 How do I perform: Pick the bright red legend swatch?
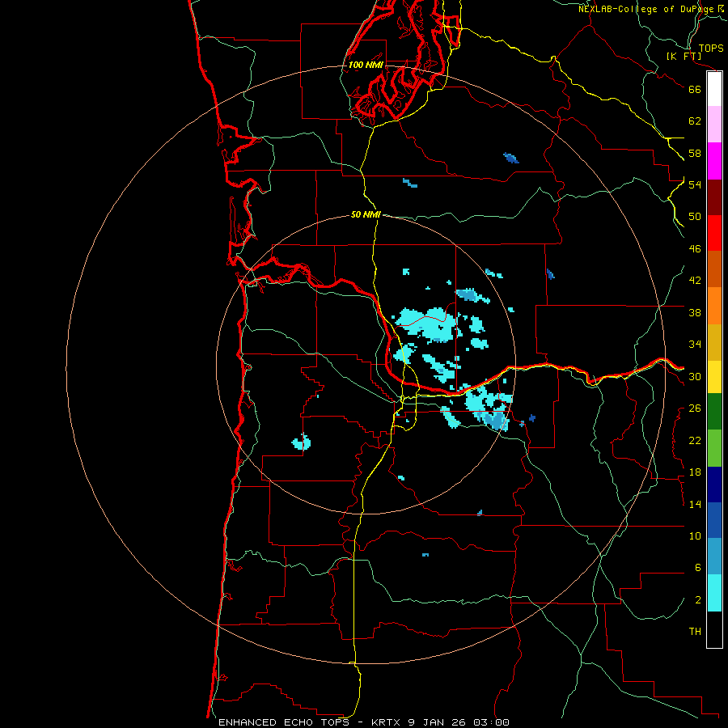coord(714,233)
